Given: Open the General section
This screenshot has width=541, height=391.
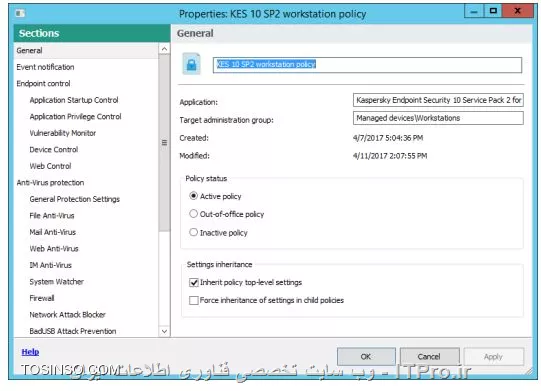Looking at the screenshot, I should [86, 50].
